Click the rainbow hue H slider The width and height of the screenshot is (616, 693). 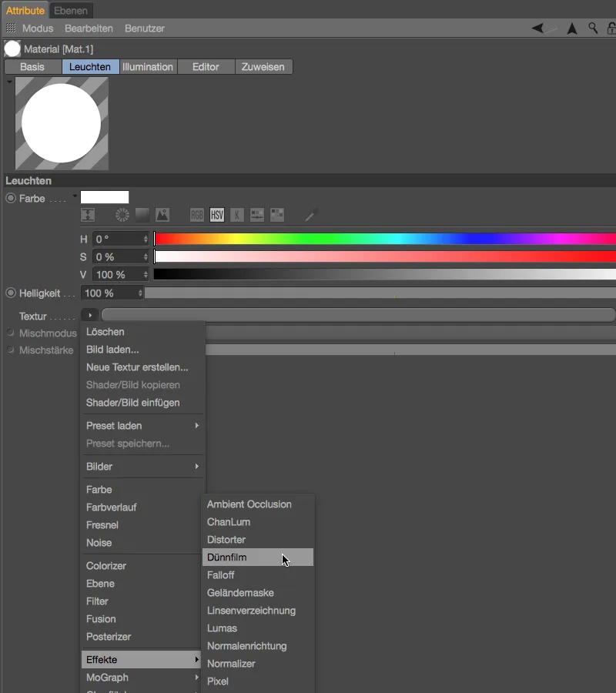click(385, 239)
